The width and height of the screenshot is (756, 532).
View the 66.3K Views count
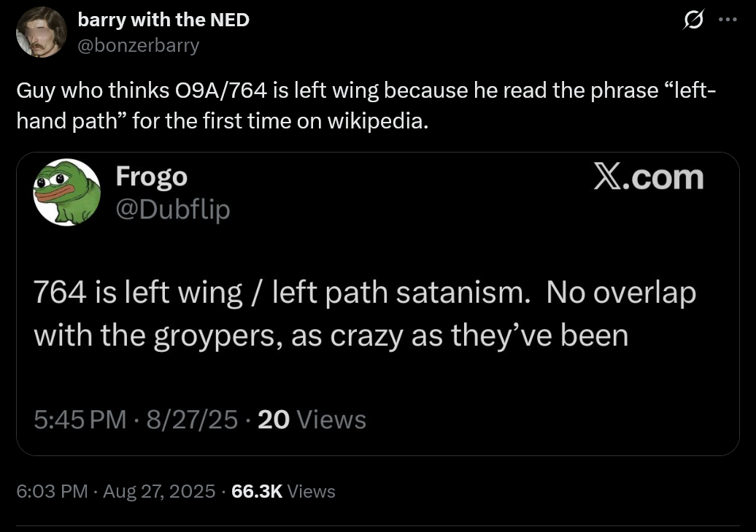(x=283, y=491)
